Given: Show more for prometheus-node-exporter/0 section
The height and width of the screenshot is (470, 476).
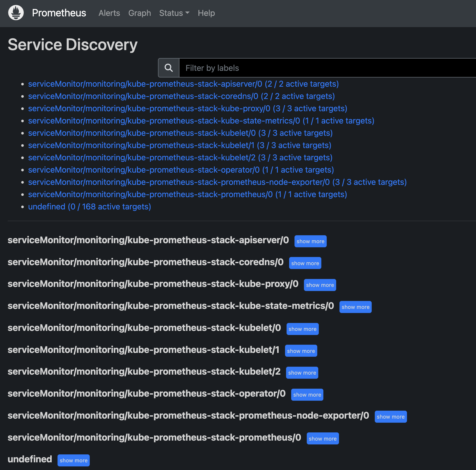Looking at the screenshot, I should pyautogui.click(x=391, y=417).
